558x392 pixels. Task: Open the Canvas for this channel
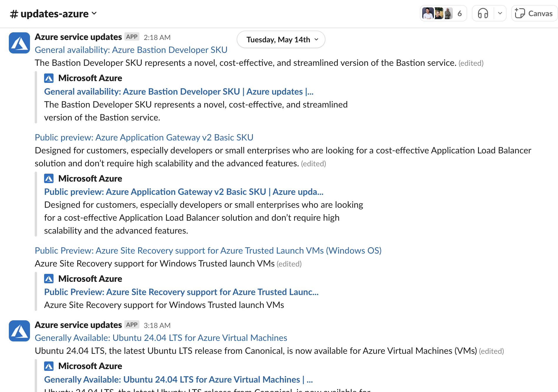pos(534,14)
